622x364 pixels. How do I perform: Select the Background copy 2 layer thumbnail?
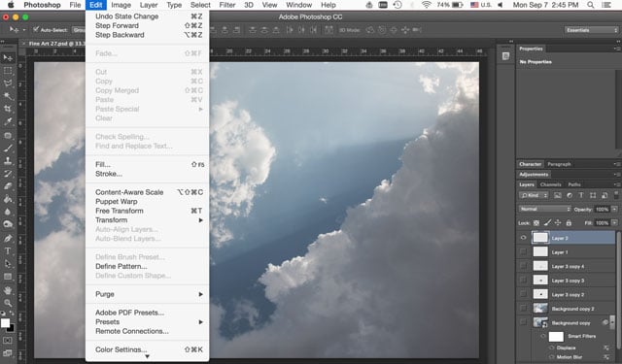click(540, 308)
